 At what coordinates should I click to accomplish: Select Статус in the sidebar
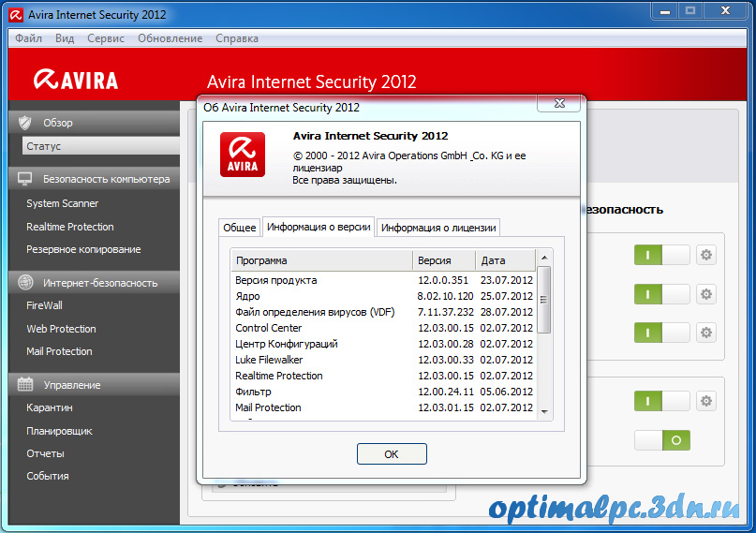101,145
